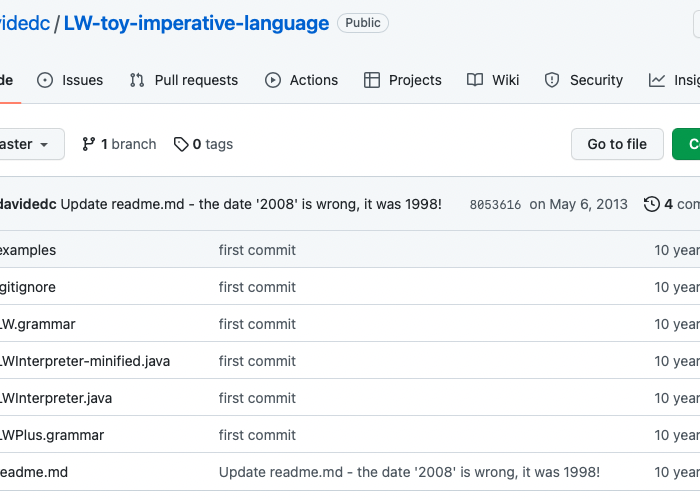Screen dimensions: 700x500
Task: View the 1 branch link
Action: point(119,144)
